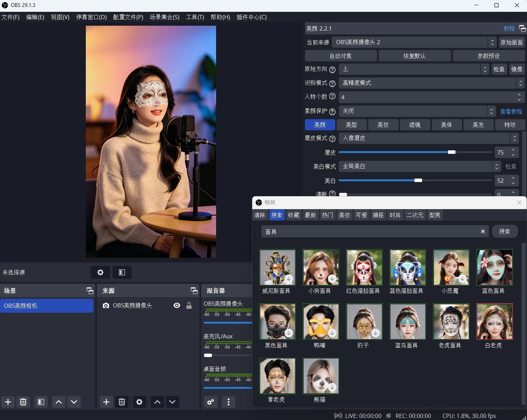The image size is (527, 420).
Task: Adjust 磨皮 value stepper showing 75
Action: click(507, 152)
